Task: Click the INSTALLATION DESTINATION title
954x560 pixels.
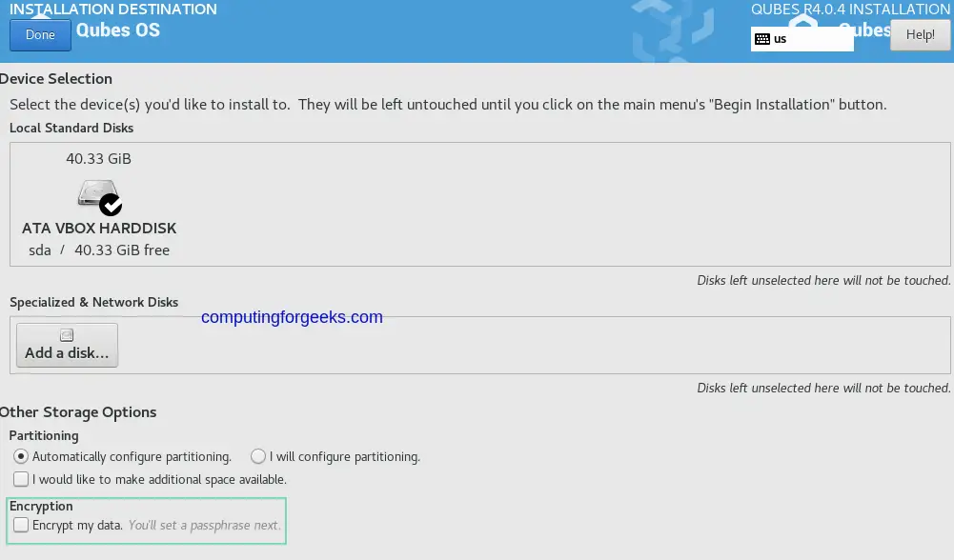Action: tap(113, 10)
